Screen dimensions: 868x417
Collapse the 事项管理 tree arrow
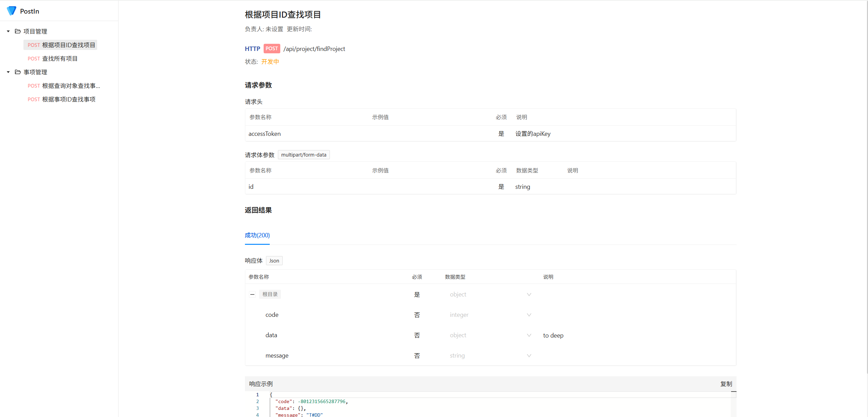click(8, 72)
